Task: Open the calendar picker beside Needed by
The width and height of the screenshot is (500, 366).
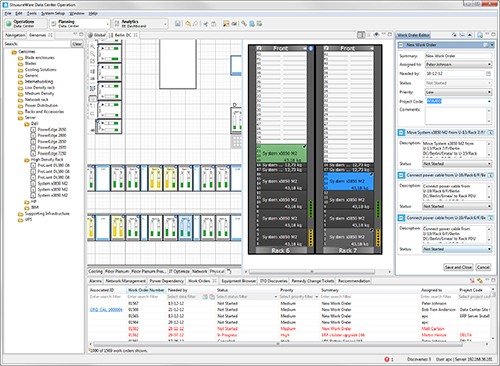Action: [488, 73]
